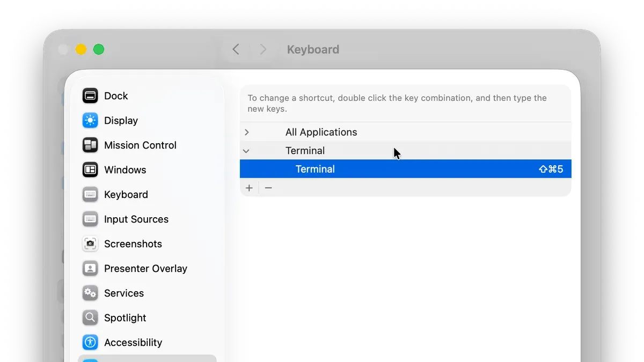Collapse the Terminal group
644x362 pixels.
(246, 151)
